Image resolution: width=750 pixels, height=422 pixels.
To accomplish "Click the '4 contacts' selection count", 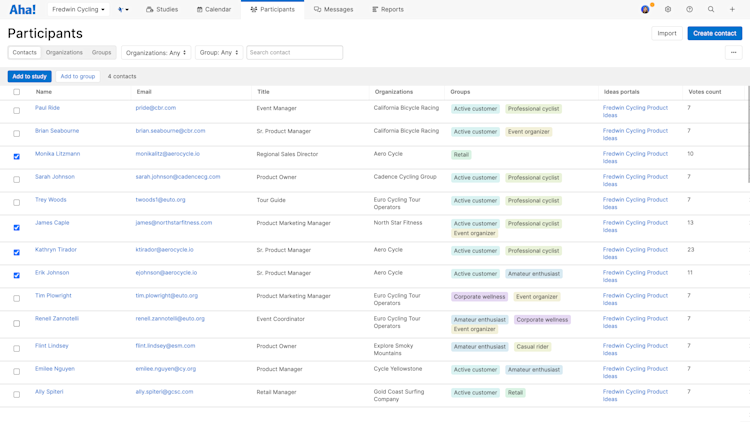I will coord(121,76).
